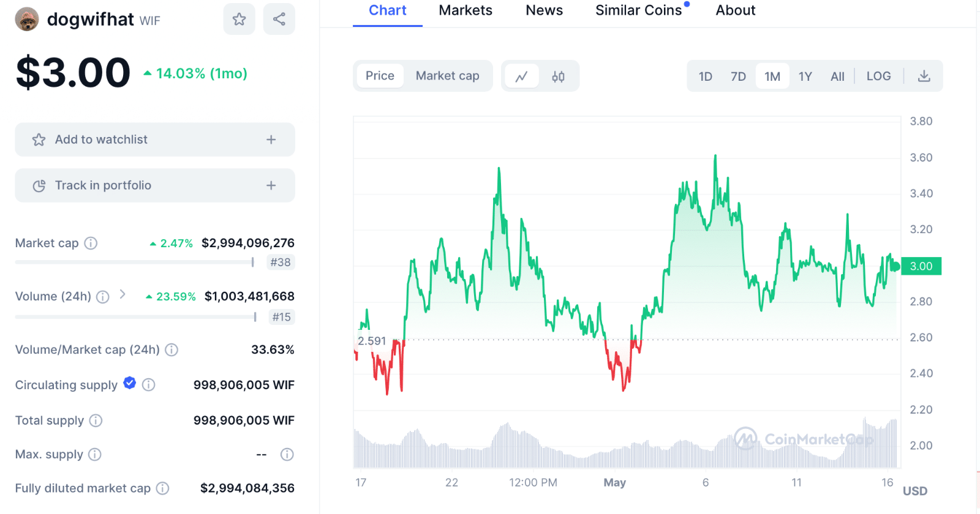Click the 2.591 opening price label

tap(372, 341)
